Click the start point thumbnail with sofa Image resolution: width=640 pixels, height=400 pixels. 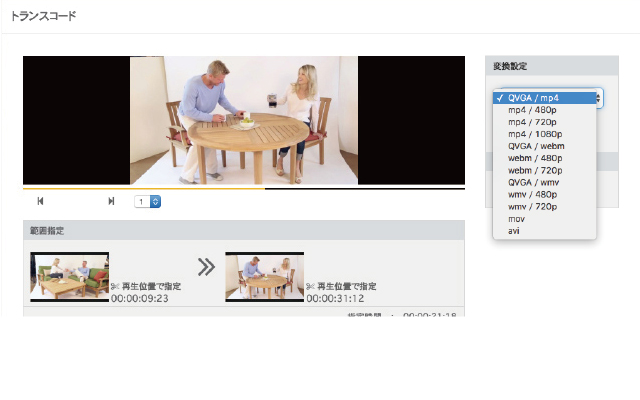coord(69,277)
